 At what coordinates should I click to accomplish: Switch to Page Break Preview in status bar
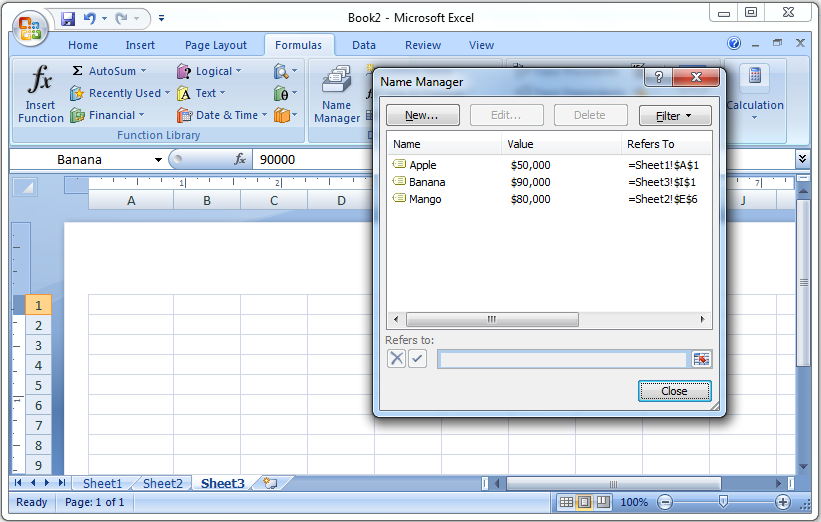(x=603, y=503)
